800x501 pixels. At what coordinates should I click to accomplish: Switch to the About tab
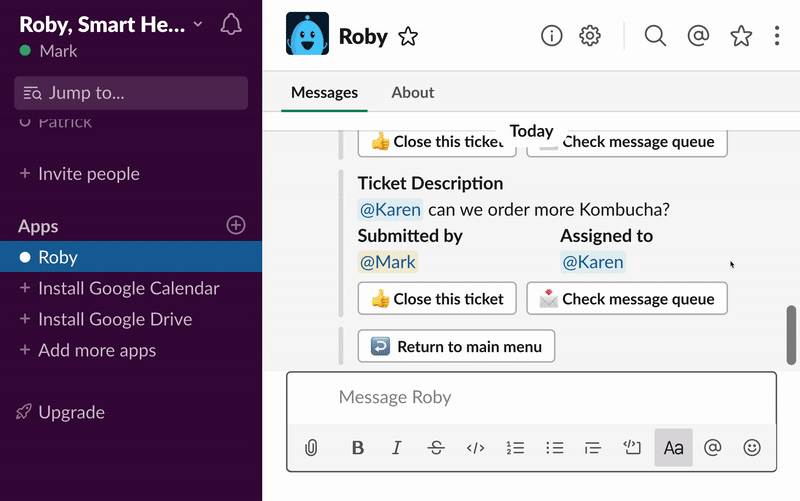point(412,92)
